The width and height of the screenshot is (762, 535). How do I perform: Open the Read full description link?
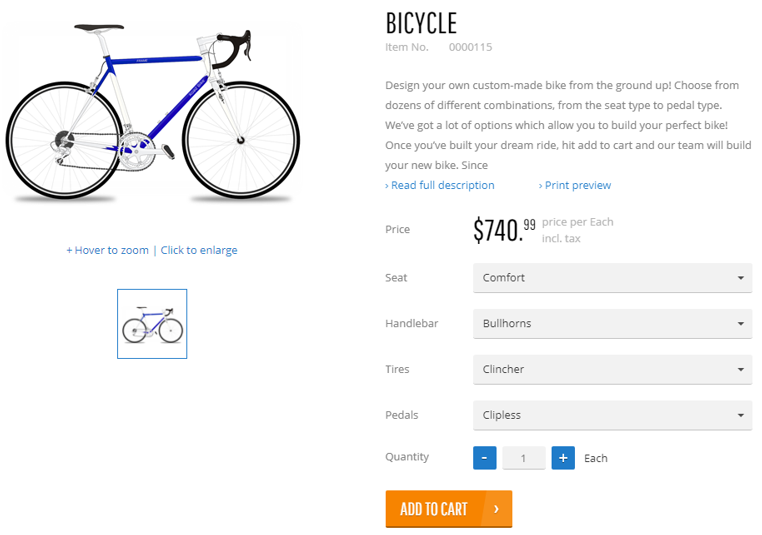click(440, 185)
